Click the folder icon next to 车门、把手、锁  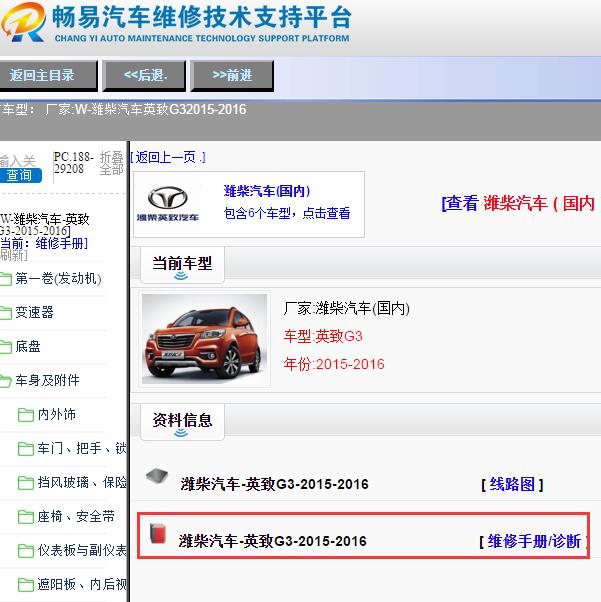[x=26, y=449]
